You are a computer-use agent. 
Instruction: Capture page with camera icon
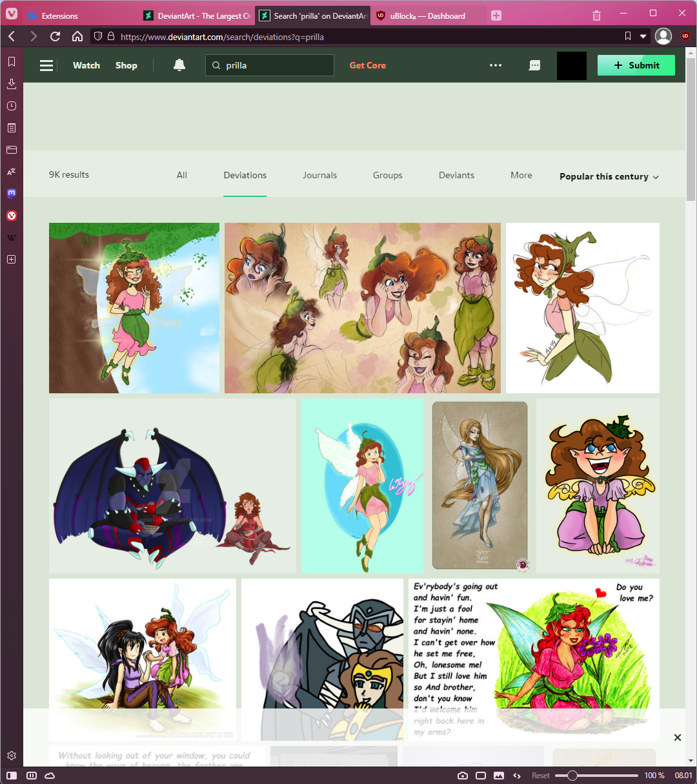point(463,776)
